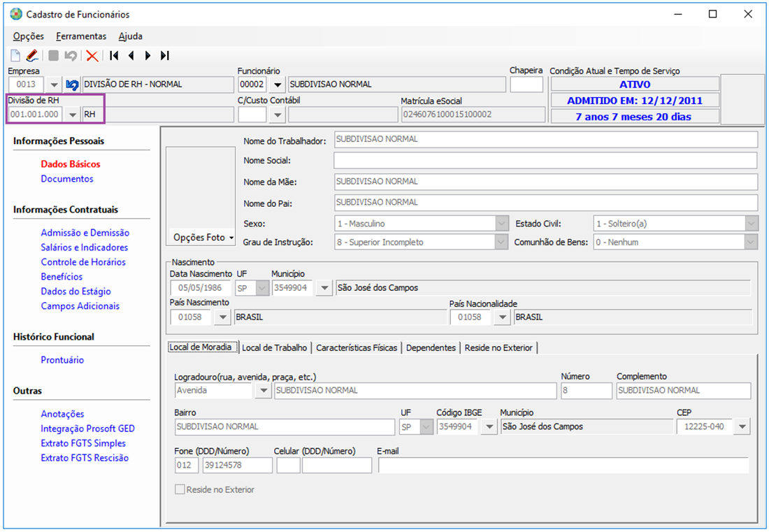Switch to the Dependentes tab

click(431, 347)
